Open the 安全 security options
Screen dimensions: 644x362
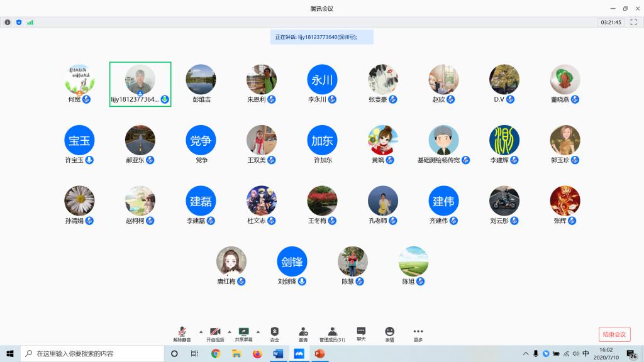274,333
